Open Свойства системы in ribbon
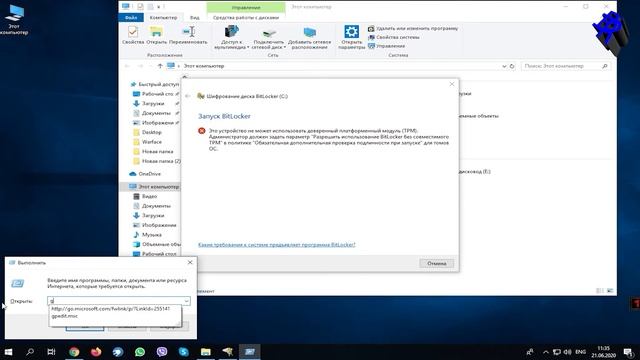Screen dimensions: 640x360 click(x=394, y=37)
